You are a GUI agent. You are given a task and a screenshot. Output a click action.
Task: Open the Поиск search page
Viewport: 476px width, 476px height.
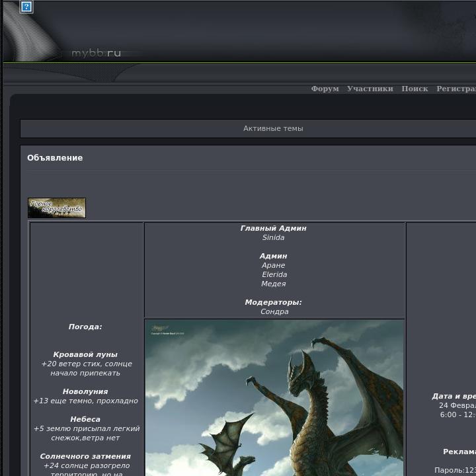(x=415, y=89)
